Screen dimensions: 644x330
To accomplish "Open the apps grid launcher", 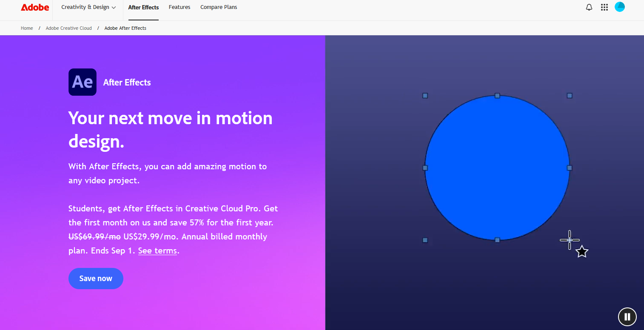I will coord(604,7).
